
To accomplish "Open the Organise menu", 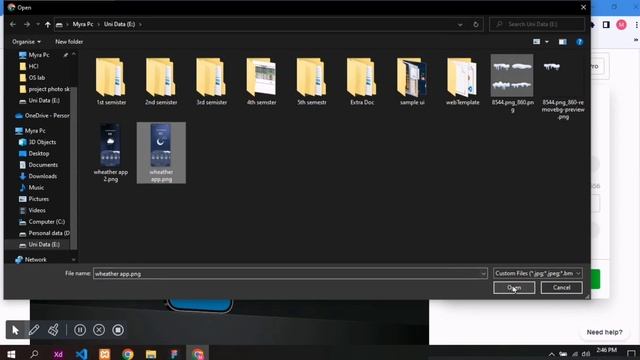I will 26,42.
